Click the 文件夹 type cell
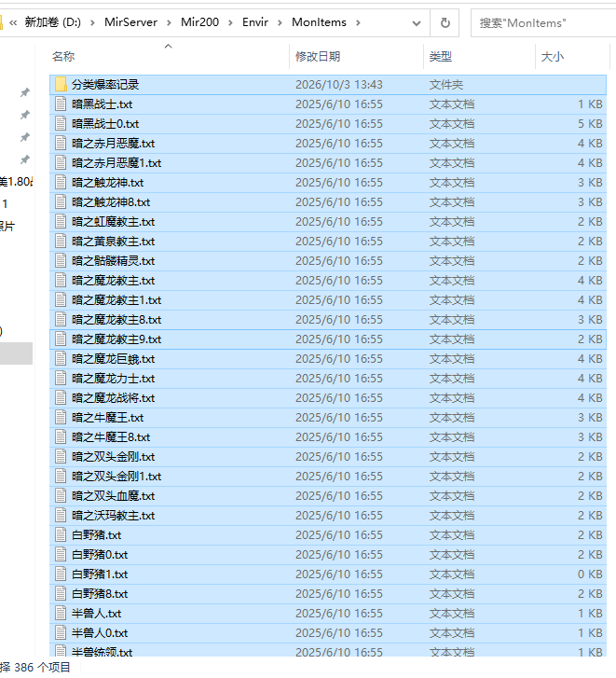Viewport: 616px width, 678px height. point(445,84)
